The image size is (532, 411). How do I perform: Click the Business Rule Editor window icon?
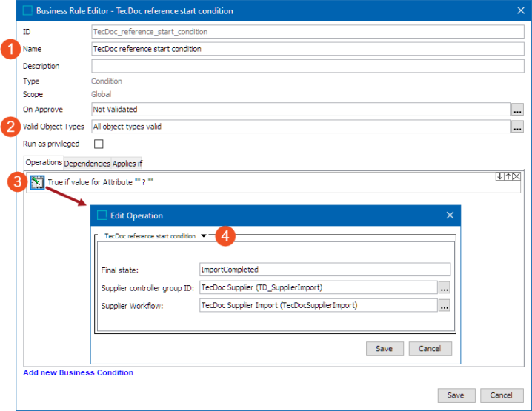click(x=27, y=11)
